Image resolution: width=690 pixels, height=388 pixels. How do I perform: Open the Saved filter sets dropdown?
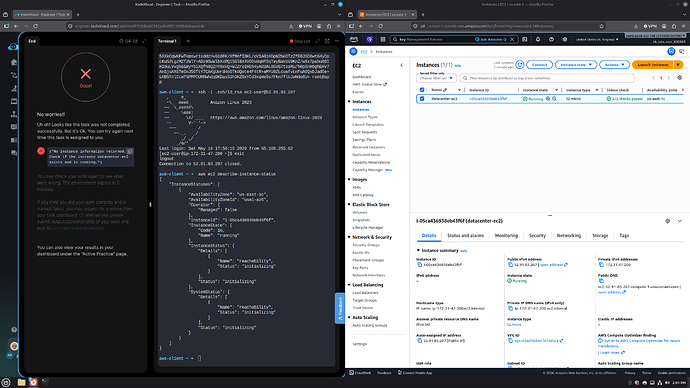click(436, 78)
